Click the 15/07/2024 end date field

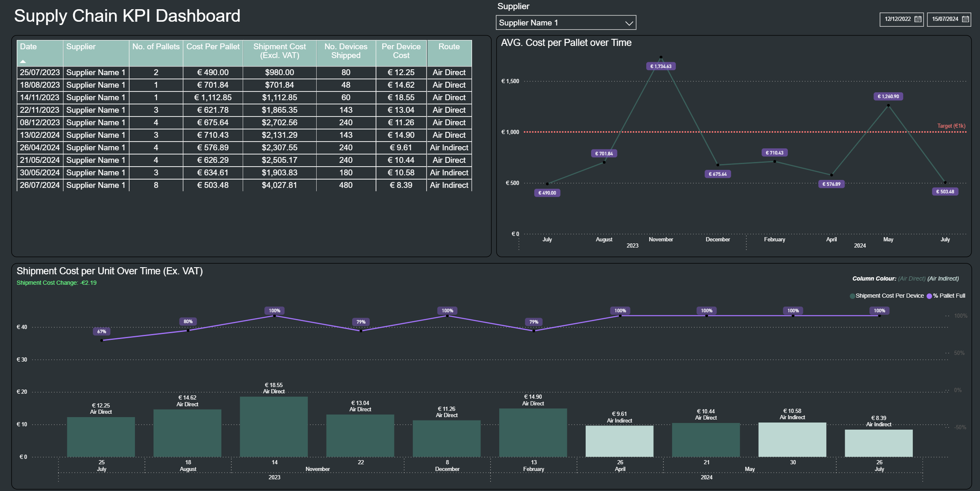[945, 19]
